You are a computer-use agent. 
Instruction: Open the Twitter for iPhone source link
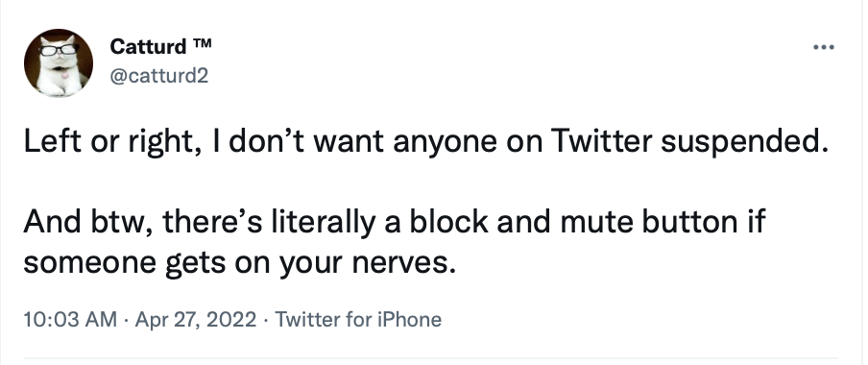(358, 320)
